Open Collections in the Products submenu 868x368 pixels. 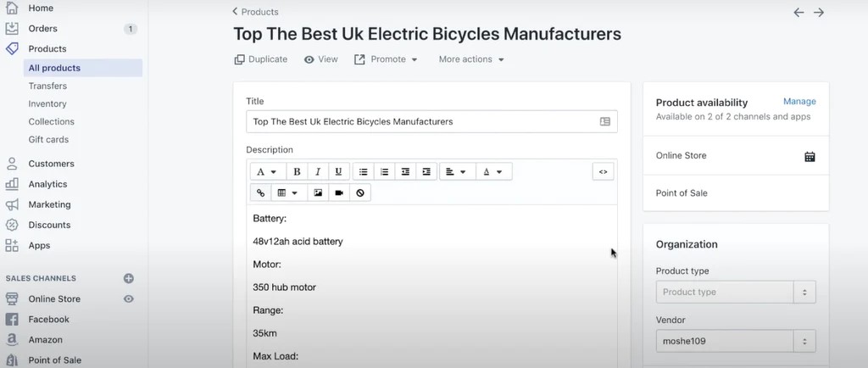(52, 121)
